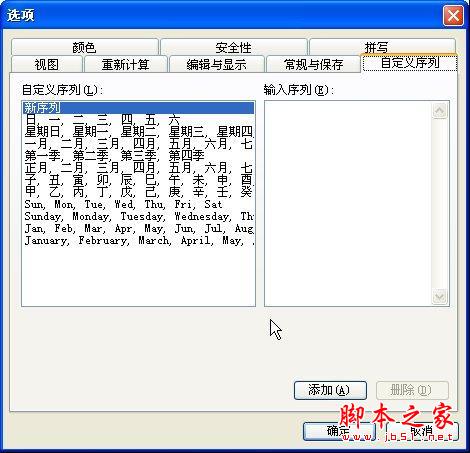The image size is (470, 453).
Task: Open the 重新计算 tab
Action: click(126, 64)
